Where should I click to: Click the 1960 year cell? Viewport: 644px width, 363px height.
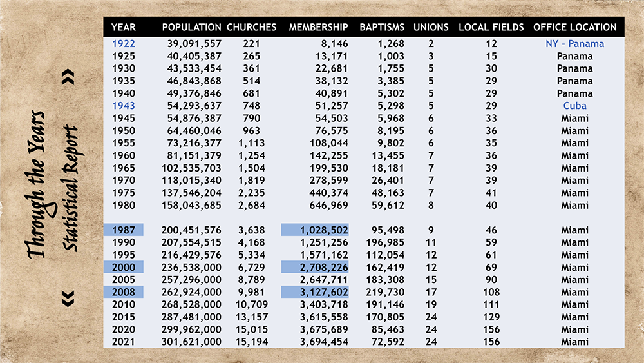[124, 155]
